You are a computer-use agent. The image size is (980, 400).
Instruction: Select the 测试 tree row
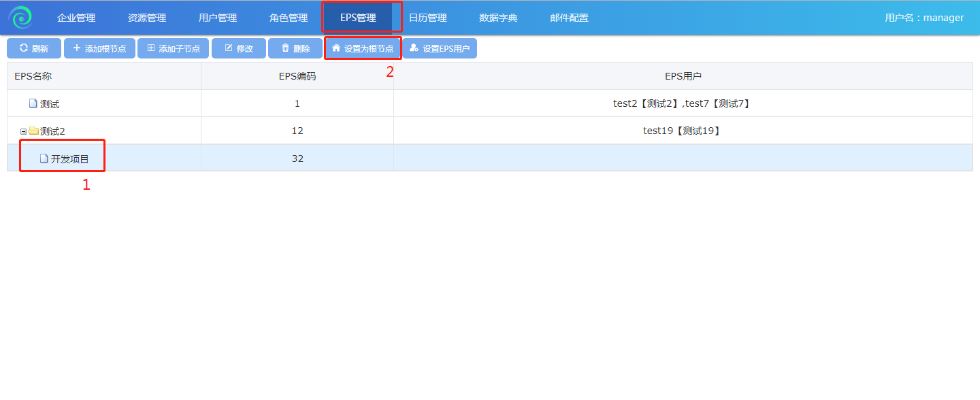[490, 103]
